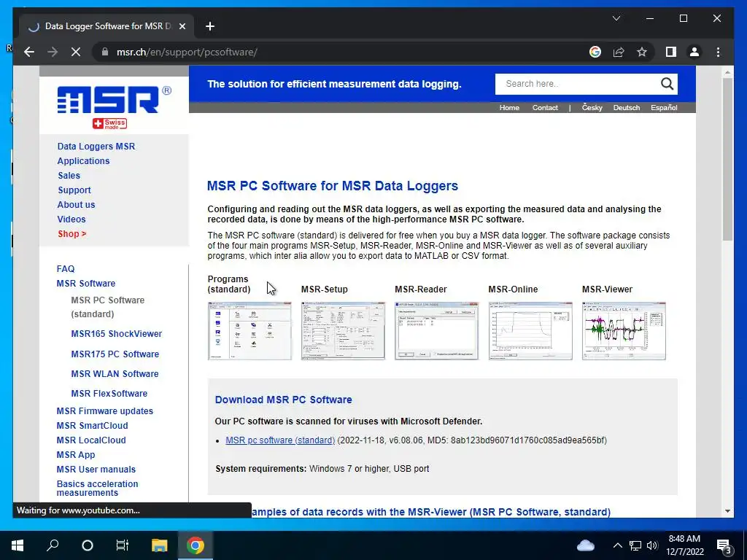Open the FAQ page
Viewport: 747px width, 560px height.
click(x=65, y=268)
